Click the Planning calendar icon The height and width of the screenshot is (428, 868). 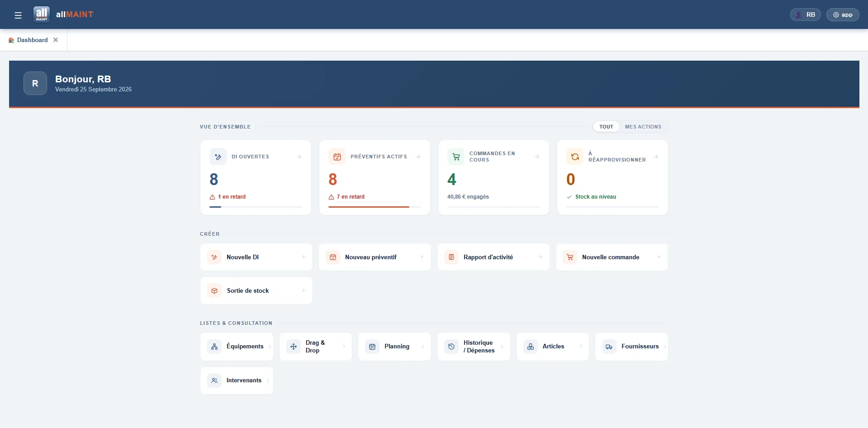(372, 347)
